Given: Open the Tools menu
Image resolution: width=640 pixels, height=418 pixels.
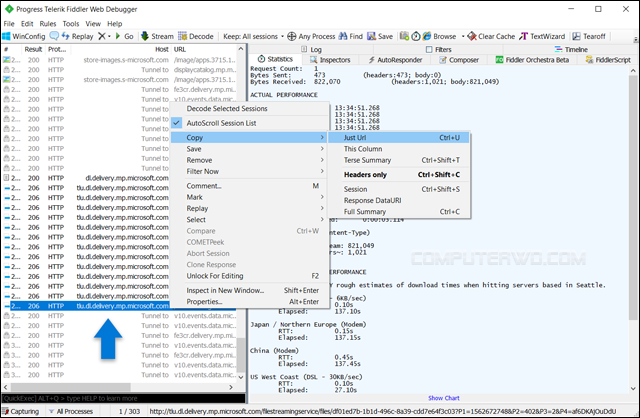Looking at the screenshot, I should tap(71, 24).
